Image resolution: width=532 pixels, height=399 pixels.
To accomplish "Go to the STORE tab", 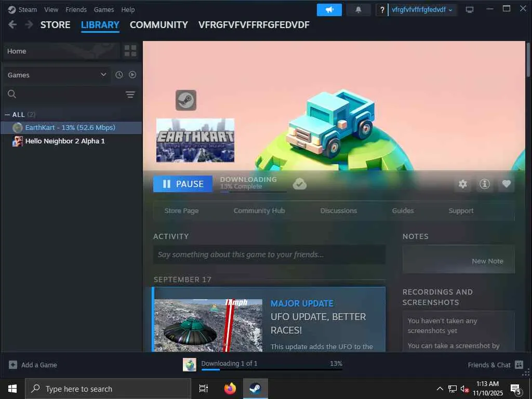I will point(55,25).
